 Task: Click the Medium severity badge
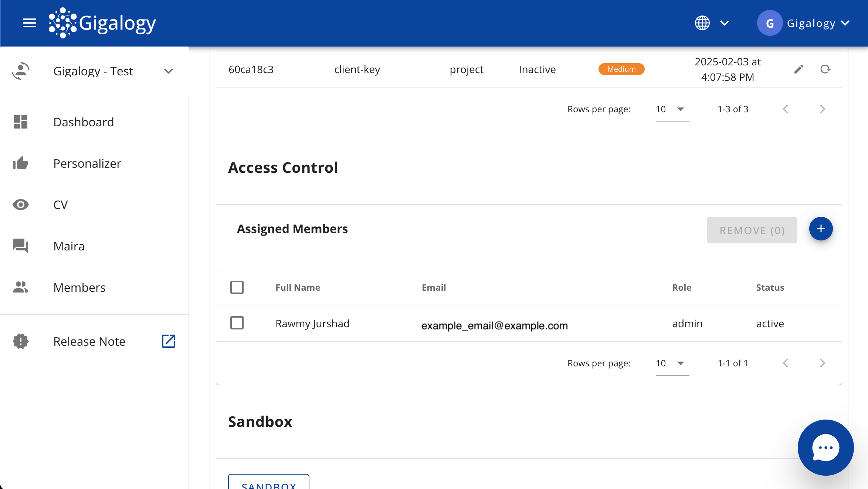[621, 69]
